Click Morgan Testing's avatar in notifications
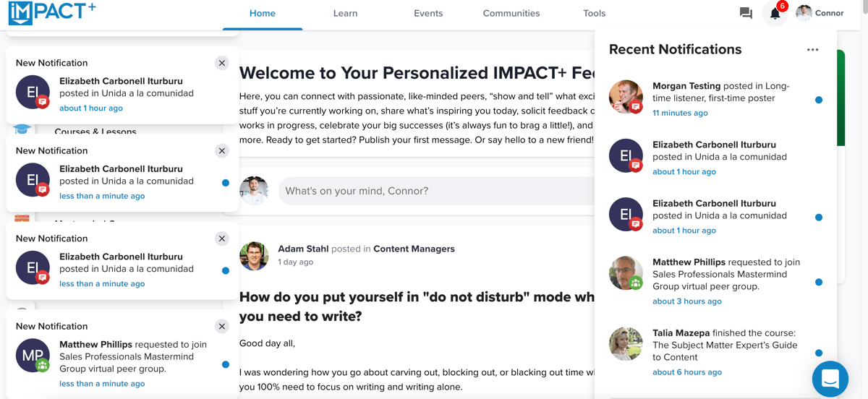Image resolution: width=868 pixels, height=399 pixels. [626, 98]
